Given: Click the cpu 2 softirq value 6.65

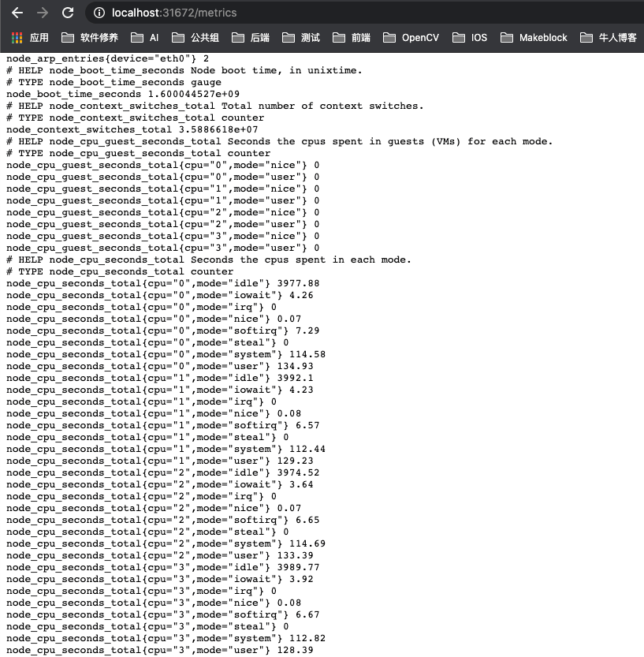Looking at the screenshot, I should pos(307,520).
